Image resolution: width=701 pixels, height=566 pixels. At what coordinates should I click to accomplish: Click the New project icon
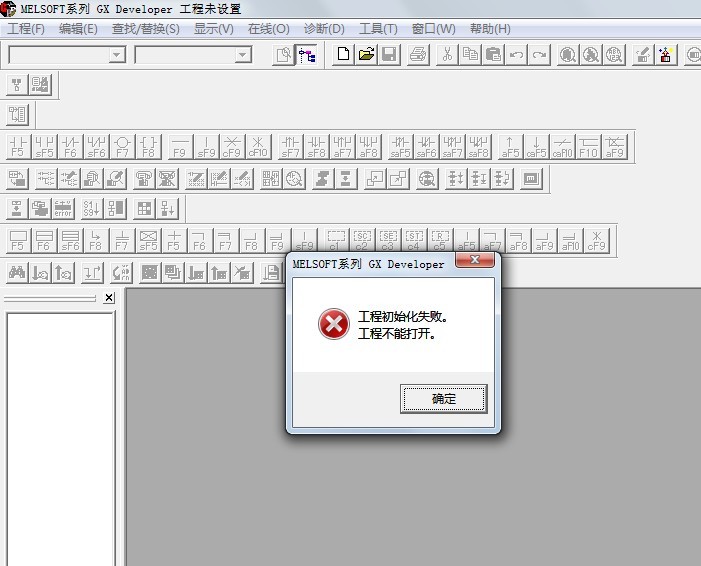344,55
